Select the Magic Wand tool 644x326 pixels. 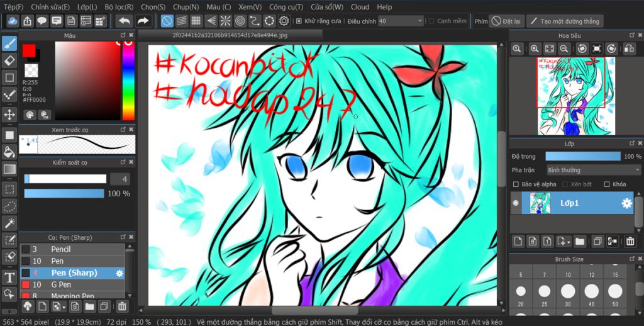click(x=9, y=223)
